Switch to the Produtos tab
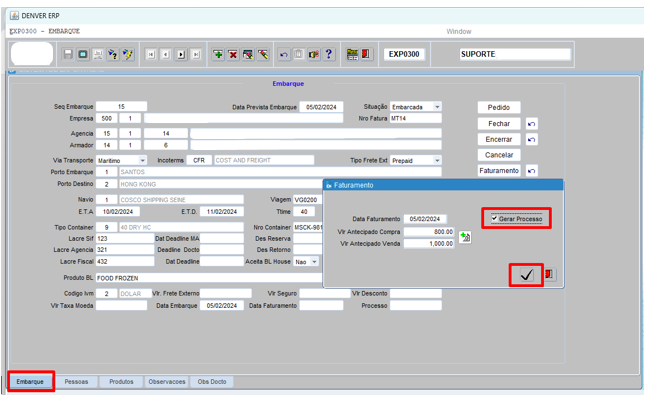The image size is (648, 398). click(x=122, y=381)
